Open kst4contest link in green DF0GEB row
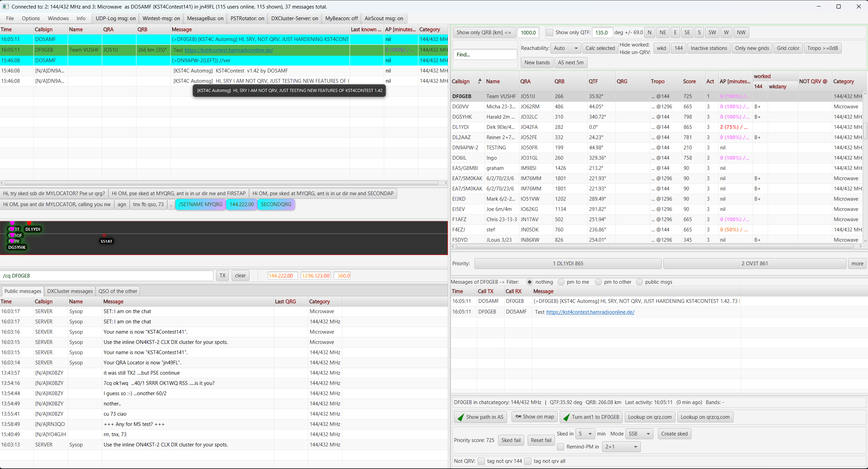The image size is (868, 469). 229,50
